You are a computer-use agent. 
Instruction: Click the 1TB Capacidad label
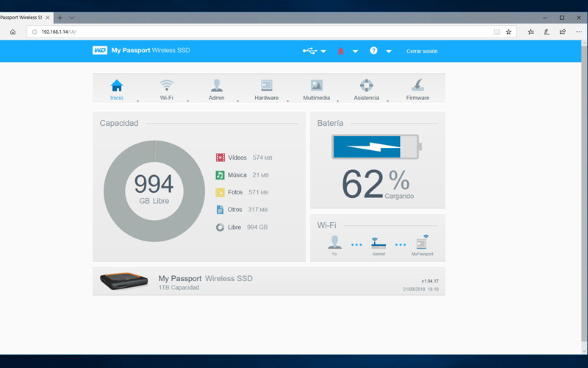[x=179, y=288]
